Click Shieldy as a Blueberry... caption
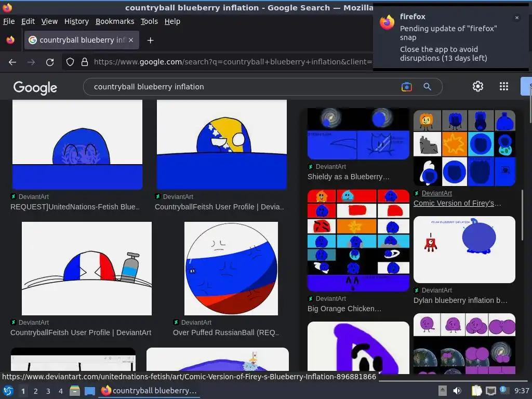 (x=349, y=177)
